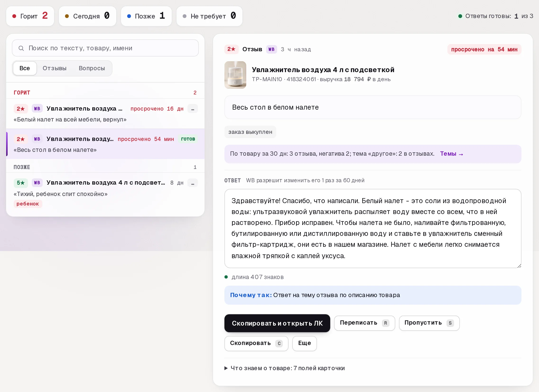Expand "Что знаем о товаре: 7 полей карточки"
539x392 pixels.
(x=284, y=368)
